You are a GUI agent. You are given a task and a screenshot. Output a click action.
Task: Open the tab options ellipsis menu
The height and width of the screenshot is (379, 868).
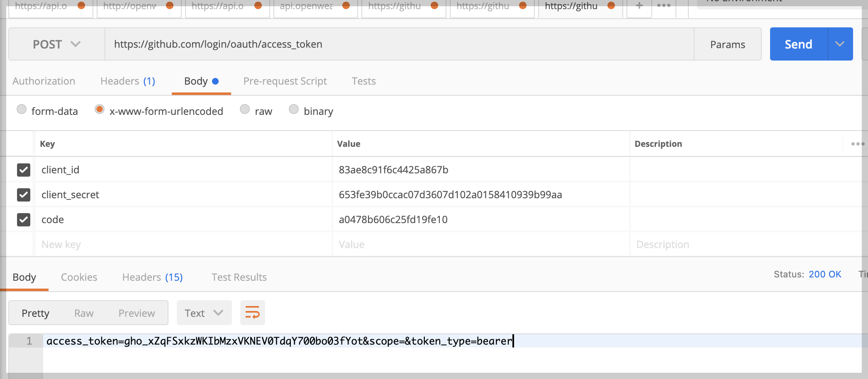pyautogui.click(x=664, y=6)
